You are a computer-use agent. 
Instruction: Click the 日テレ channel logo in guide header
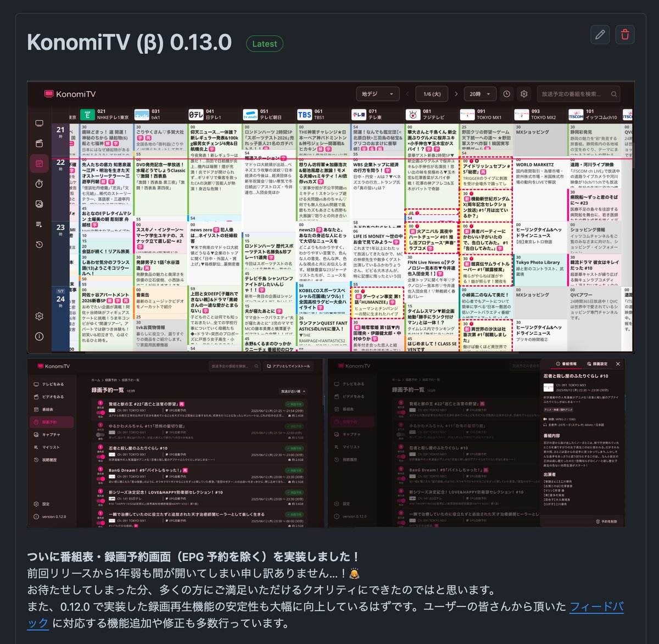coord(196,114)
